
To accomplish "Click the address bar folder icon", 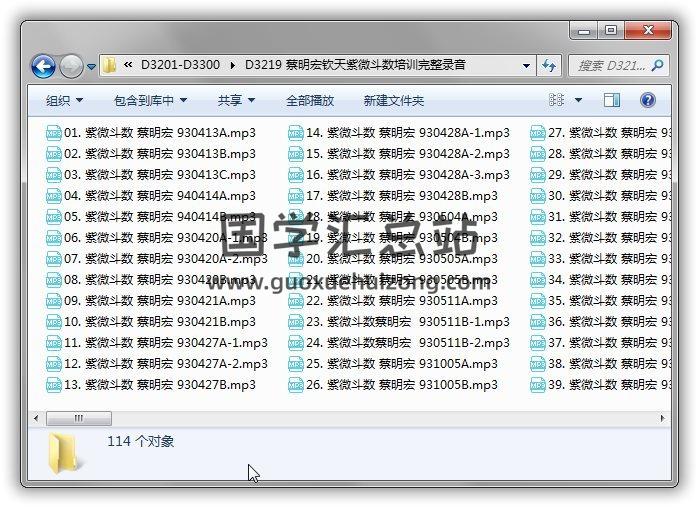I will tap(110, 66).
